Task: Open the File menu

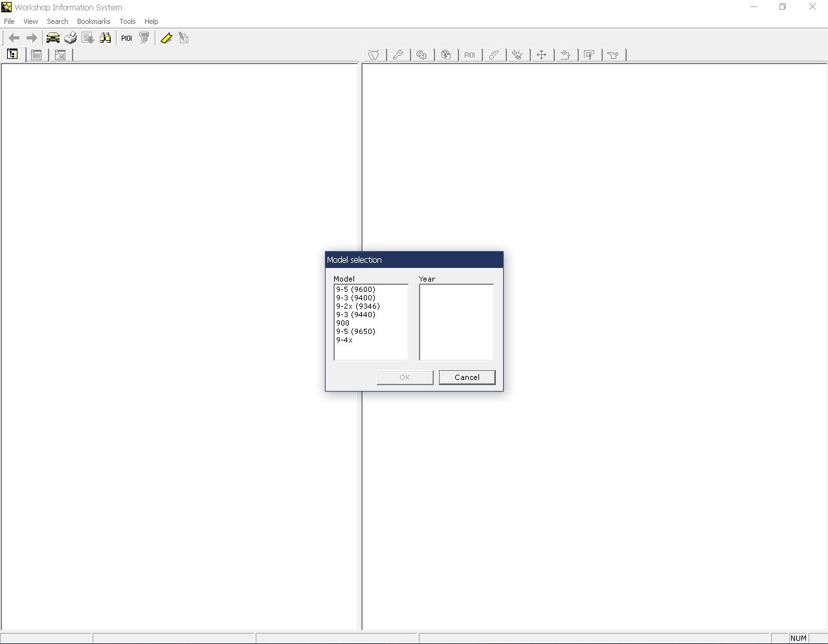Action: [x=9, y=21]
